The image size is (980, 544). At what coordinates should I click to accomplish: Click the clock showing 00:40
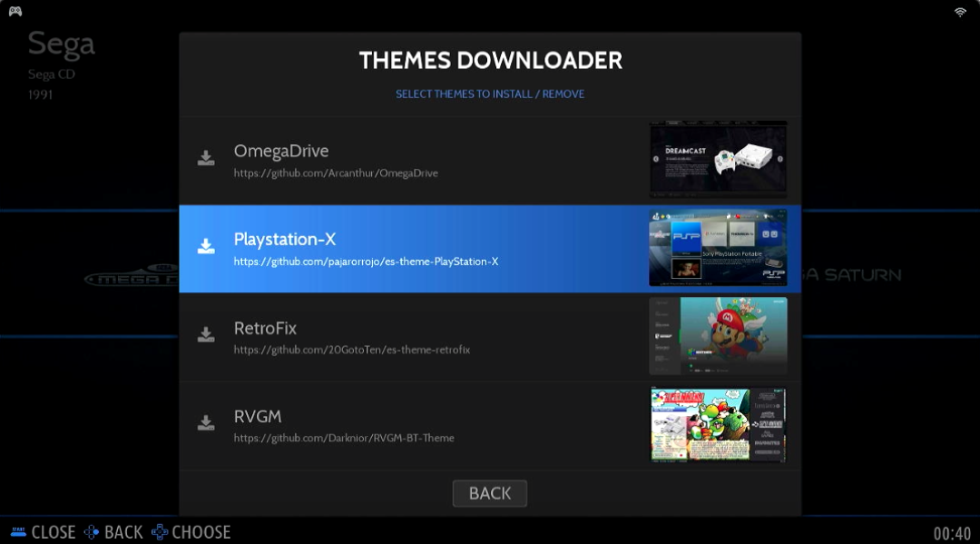coord(952,533)
